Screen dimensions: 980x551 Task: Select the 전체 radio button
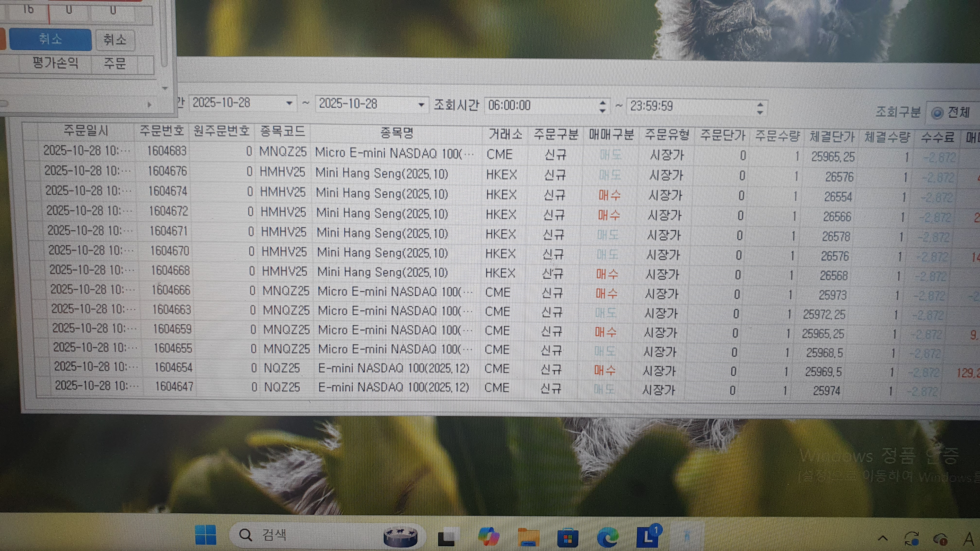coord(937,113)
